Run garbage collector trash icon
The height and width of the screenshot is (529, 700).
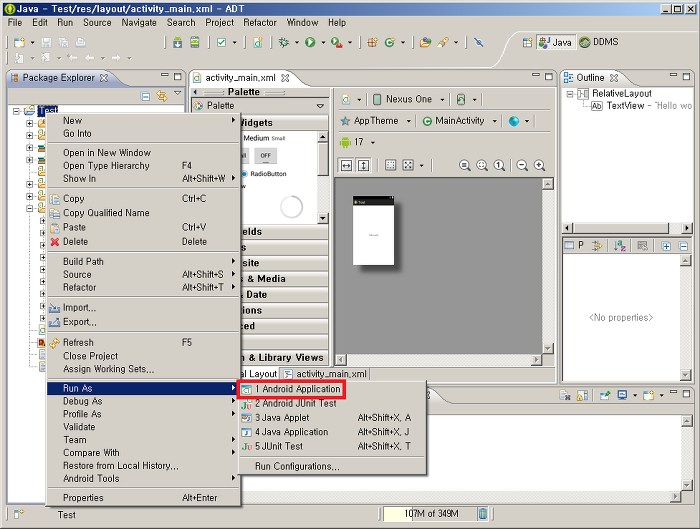(483, 514)
